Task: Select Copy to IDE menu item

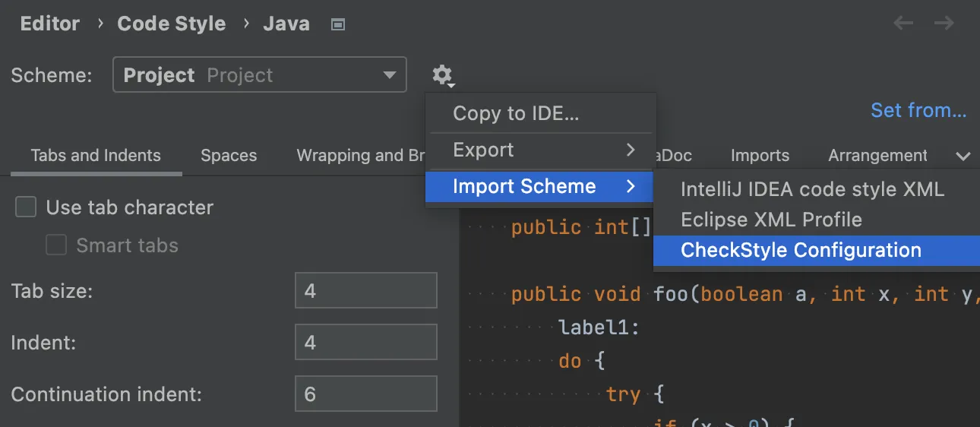Action: pyautogui.click(x=517, y=113)
